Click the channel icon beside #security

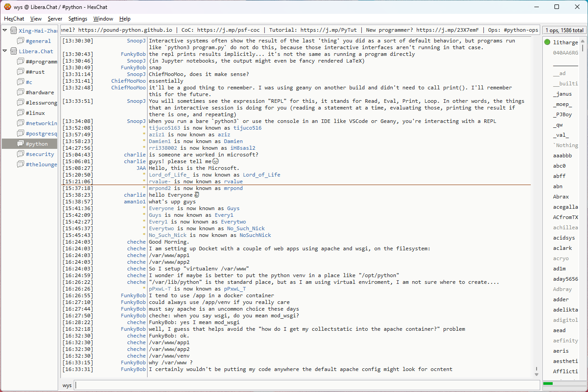pyautogui.click(x=20, y=154)
